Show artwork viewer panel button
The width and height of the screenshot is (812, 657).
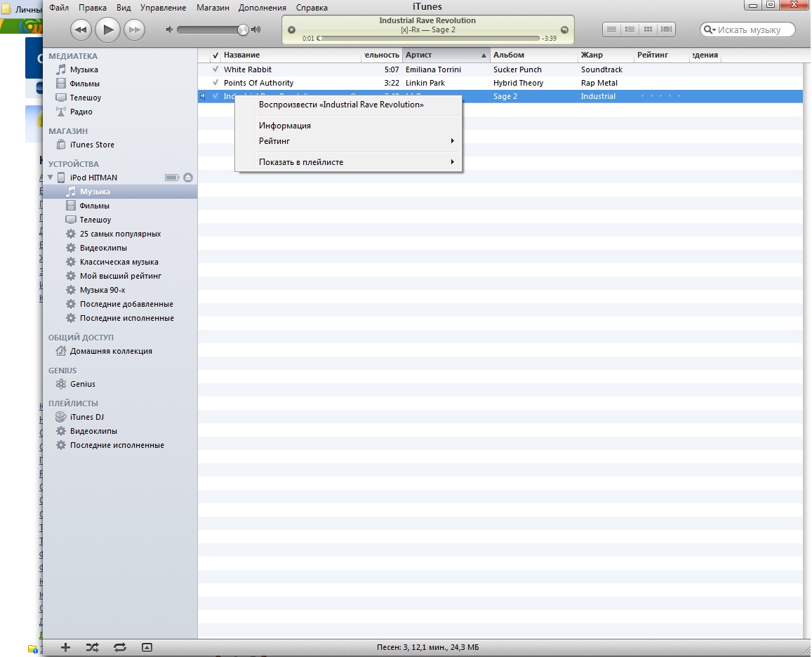click(x=147, y=647)
